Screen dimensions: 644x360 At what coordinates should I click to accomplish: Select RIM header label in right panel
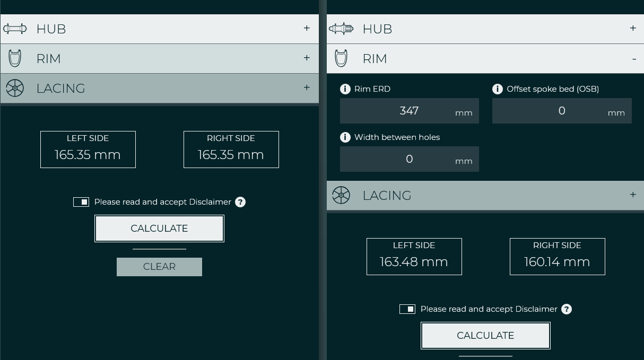click(375, 59)
